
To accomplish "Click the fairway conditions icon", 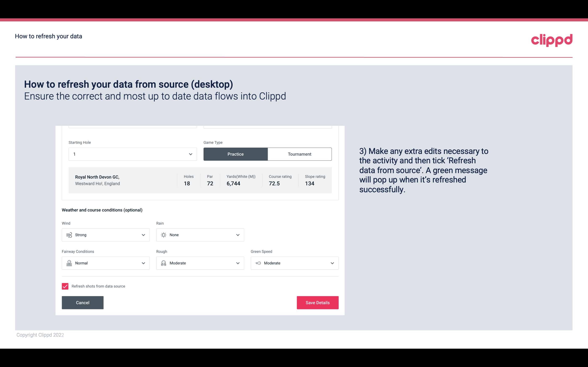I will click(69, 263).
